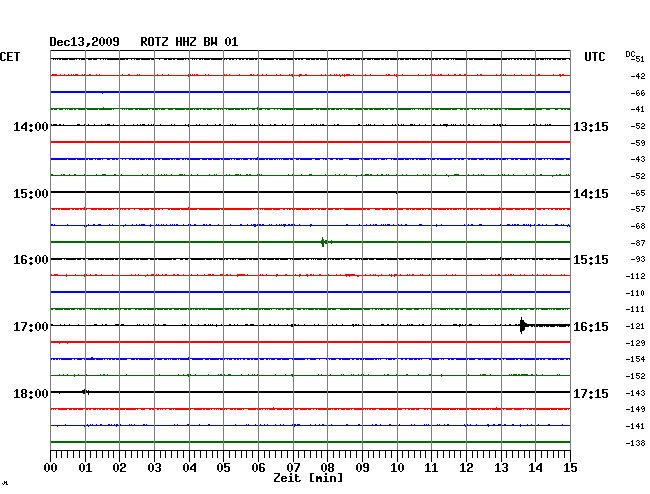The image size is (650, 494).
Task: Select DC value -152
Action: click(x=635, y=376)
